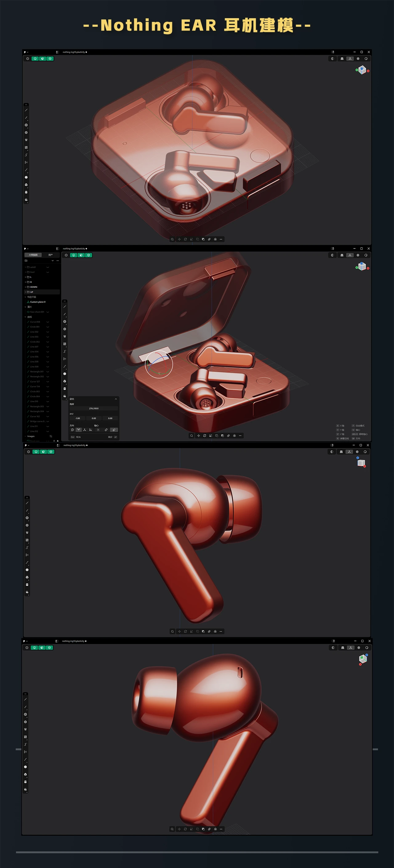Expand the UP folder in the outliner
This screenshot has height=868, width=394.
25,292
